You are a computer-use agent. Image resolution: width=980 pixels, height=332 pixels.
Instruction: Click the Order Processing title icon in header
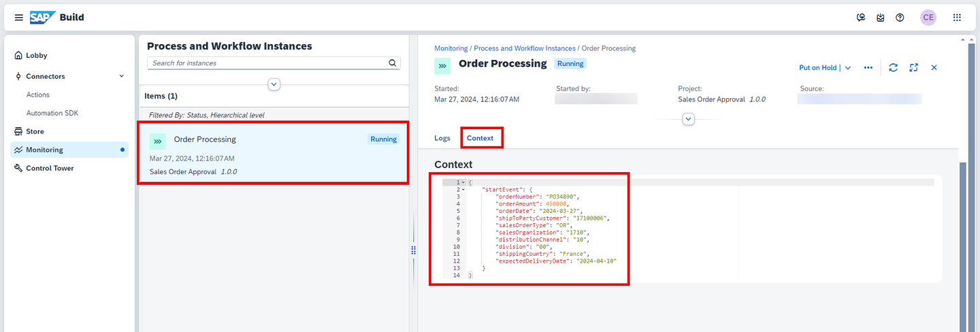(442, 66)
